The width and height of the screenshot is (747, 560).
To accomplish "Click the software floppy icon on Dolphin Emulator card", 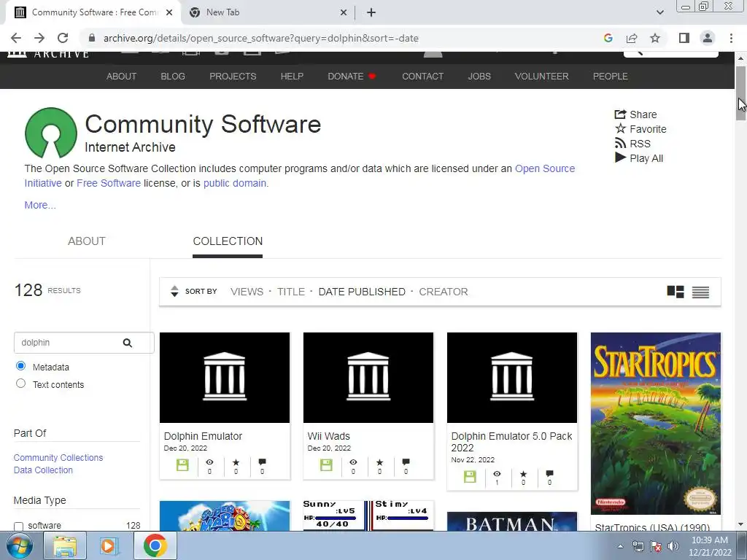I will pyautogui.click(x=182, y=464).
